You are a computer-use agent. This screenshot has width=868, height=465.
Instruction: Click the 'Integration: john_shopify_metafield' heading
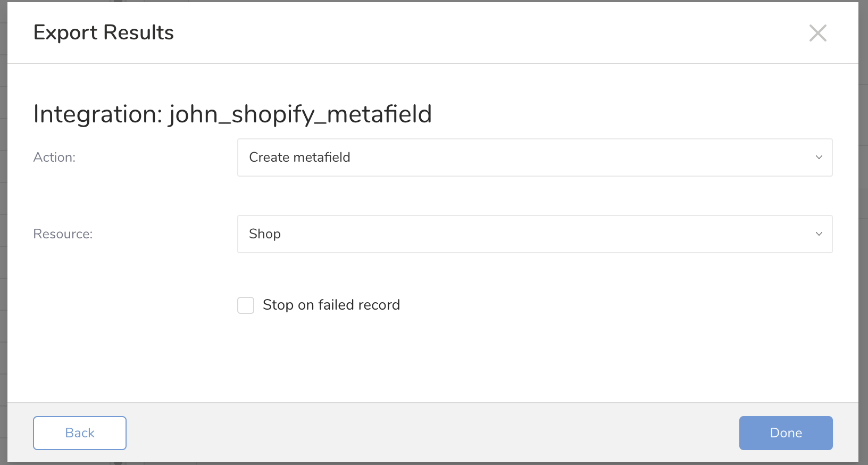(232, 114)
